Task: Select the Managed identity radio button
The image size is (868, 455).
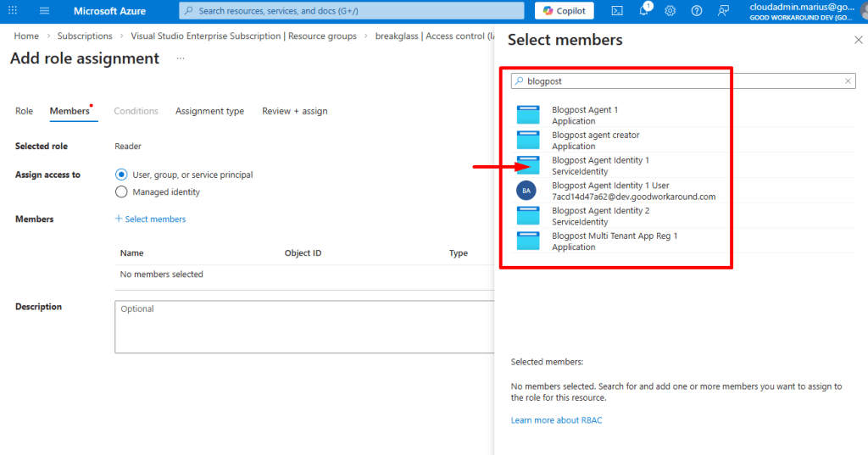Action: (121, 191)
